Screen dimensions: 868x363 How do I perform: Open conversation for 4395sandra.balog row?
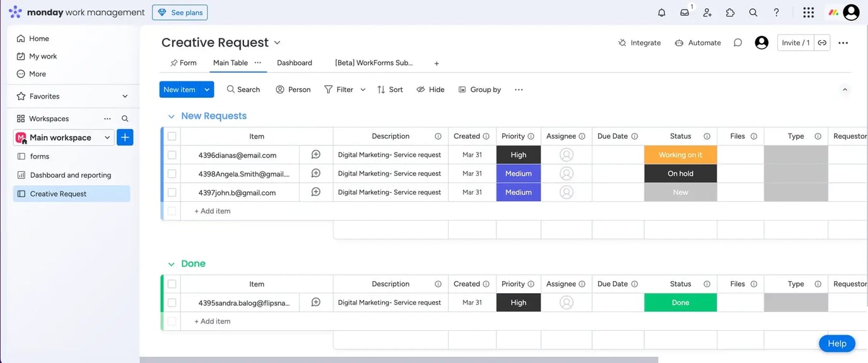[x=316, y=302]
